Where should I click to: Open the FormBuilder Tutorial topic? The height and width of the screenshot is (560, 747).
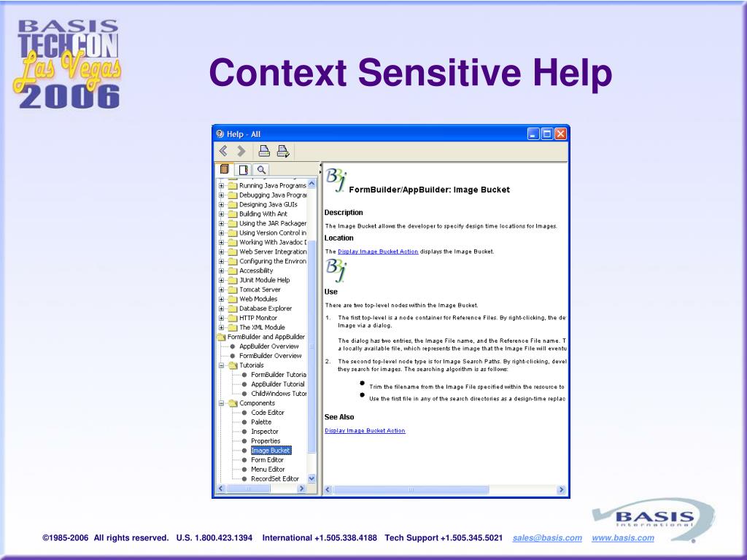tap(279, 375)
